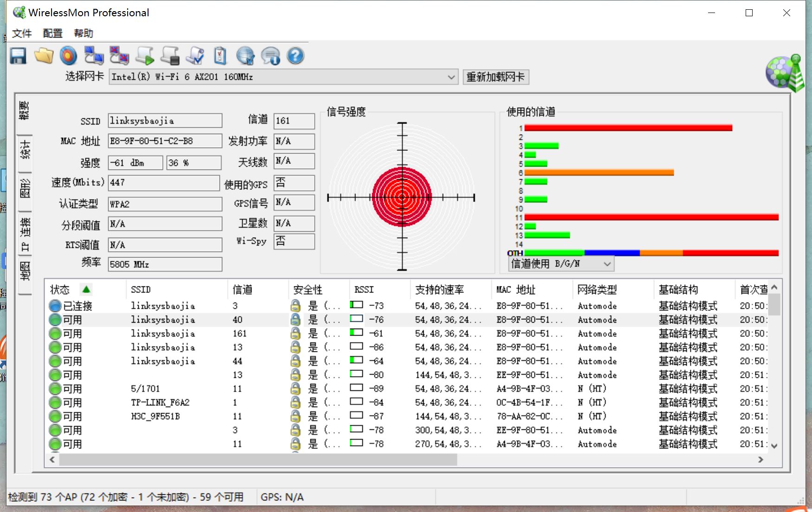812x512 pixels.
Task: Select the 5/1701 SSID row text
Action: tap(145, 389)
